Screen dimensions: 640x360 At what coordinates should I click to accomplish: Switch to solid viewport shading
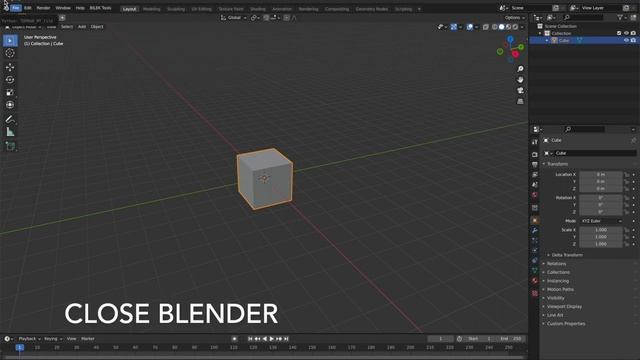[502, 27]
